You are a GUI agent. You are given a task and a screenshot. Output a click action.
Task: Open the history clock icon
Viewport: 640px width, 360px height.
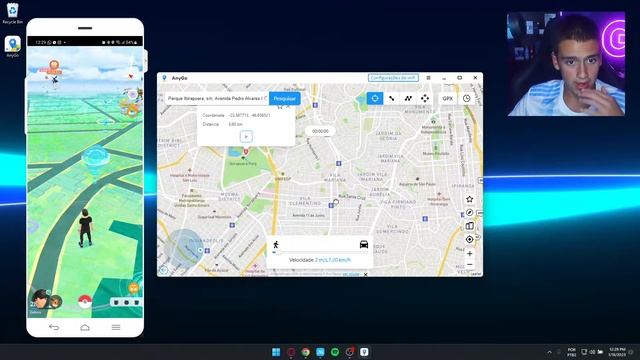coord(467,98)
